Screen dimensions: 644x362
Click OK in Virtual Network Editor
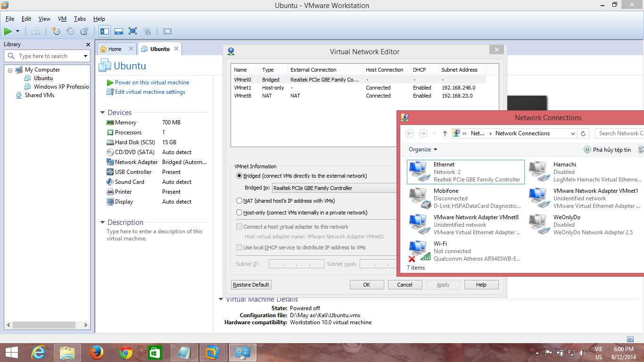coord(367,285)
